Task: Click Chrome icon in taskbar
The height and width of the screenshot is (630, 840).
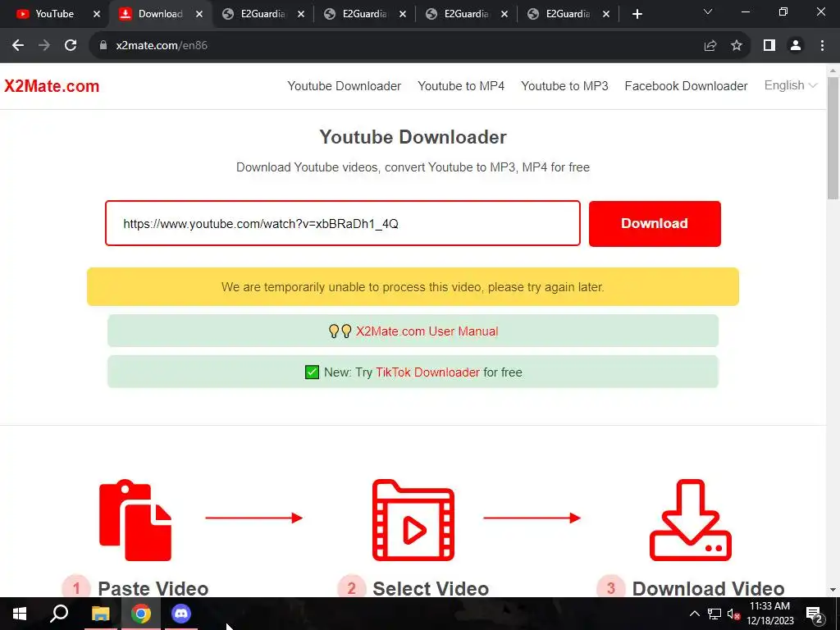Action: 141,614
